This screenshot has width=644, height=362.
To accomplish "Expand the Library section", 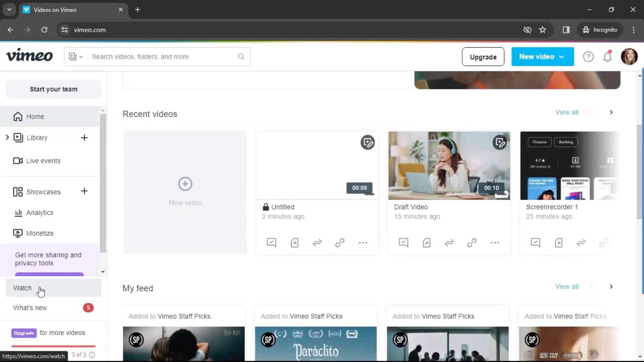I will (x=7, y=137).
